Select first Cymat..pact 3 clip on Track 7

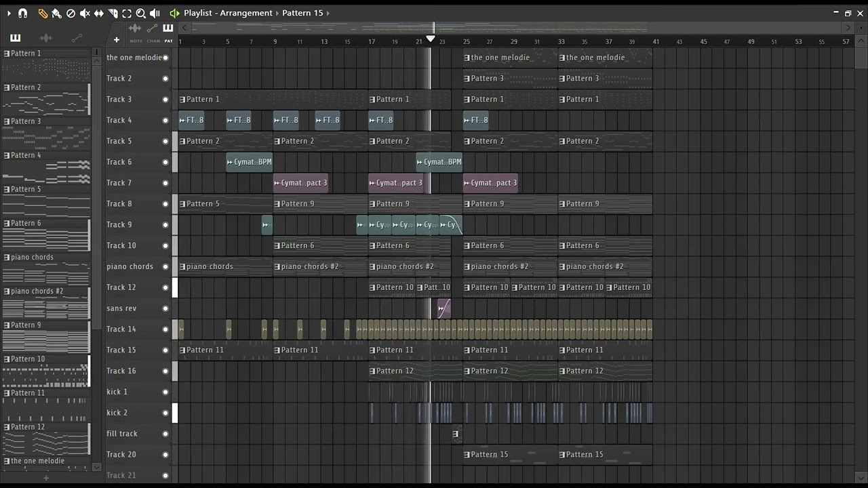(x=300, y=183)
